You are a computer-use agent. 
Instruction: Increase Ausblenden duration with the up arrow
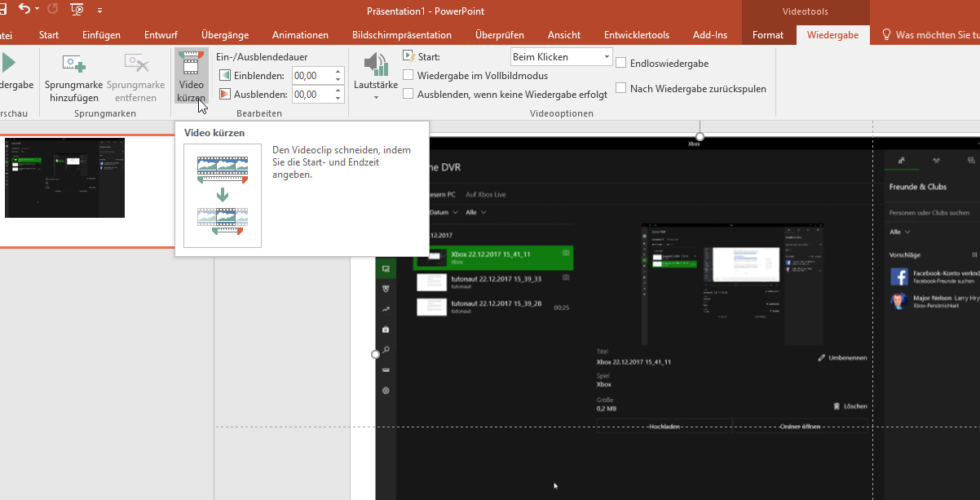click(338, 90)
